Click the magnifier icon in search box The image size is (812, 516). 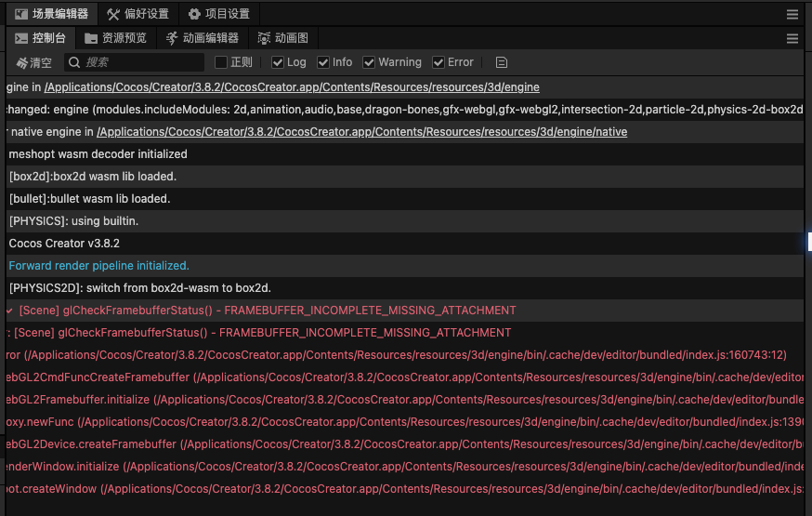pos(74,62)
